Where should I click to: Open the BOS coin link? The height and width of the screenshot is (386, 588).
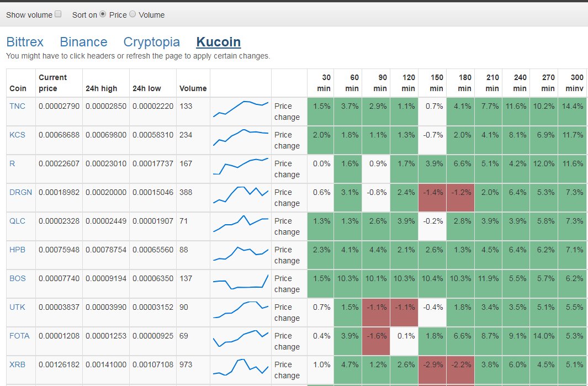[x=18, y=278]
